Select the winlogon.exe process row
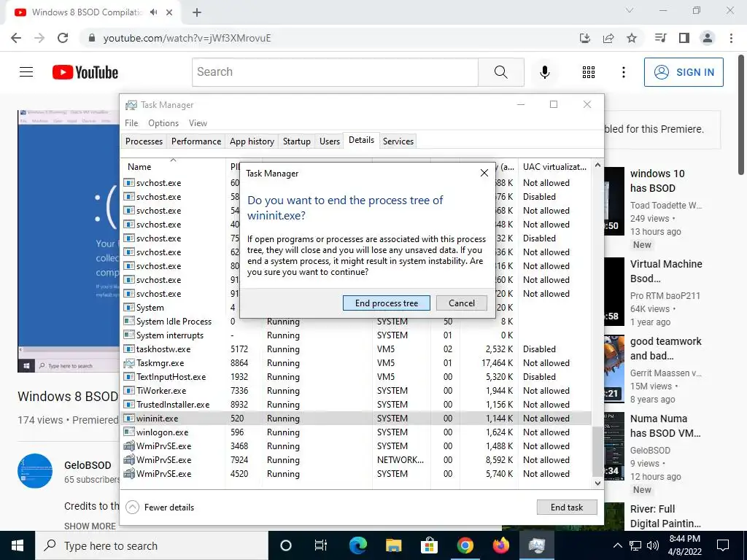 (356, 432)
